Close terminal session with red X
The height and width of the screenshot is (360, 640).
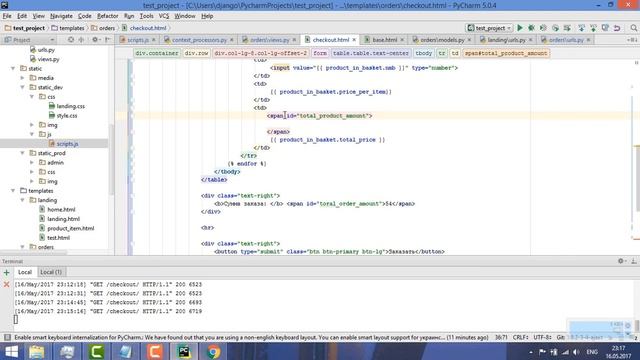[7, 284]
